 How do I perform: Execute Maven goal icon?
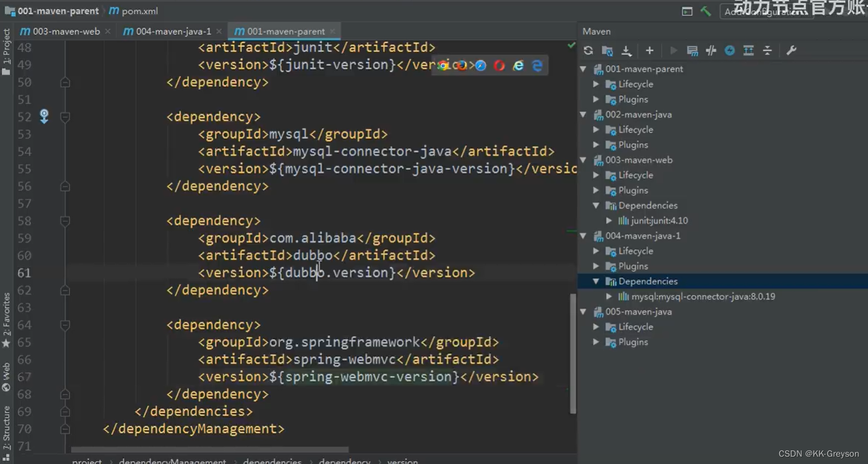tap(692, 51)
